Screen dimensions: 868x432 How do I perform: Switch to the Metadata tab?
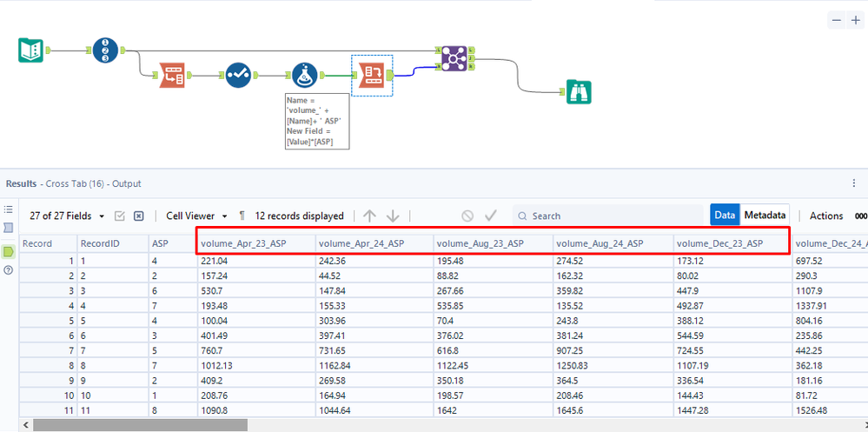pos(765,216)
